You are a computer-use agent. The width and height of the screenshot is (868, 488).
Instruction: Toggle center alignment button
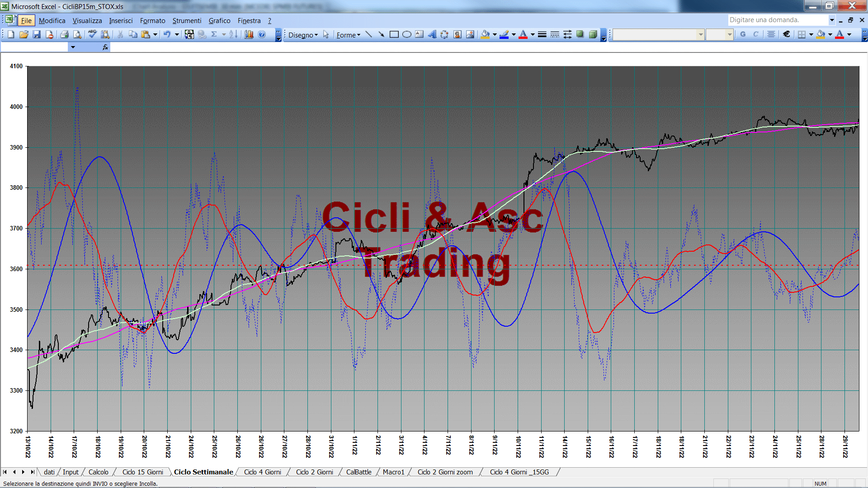(x=771, y=34)
